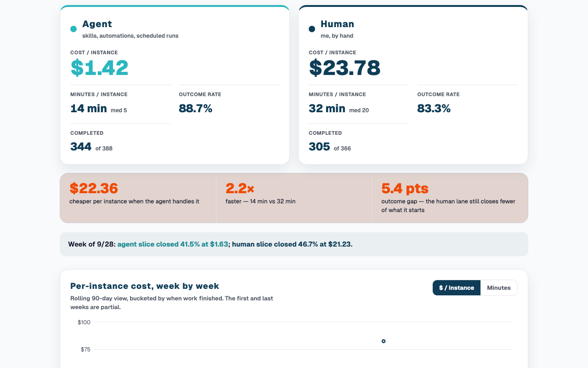
Task: Click the 'med 5' median label
Action: [119, 110]
